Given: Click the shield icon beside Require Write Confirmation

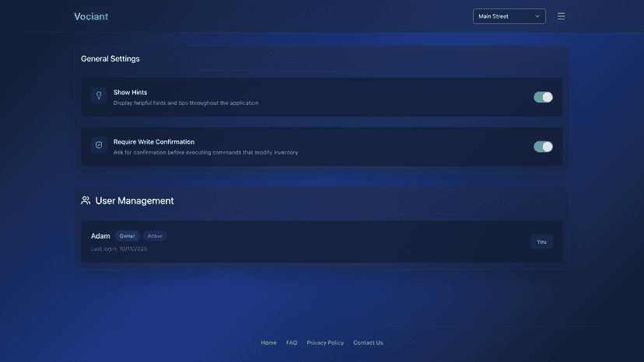Looking at the screenshot, I should click(x=99, y=145).
